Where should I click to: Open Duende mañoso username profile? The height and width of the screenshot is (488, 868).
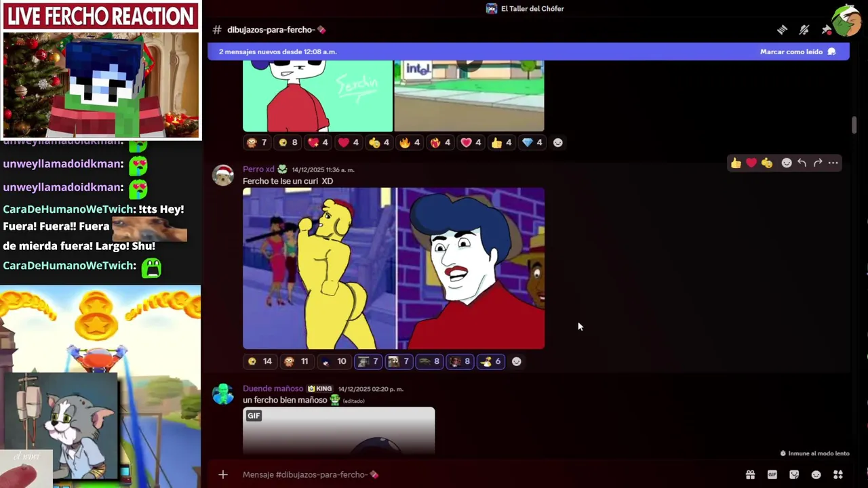[273, 388]
